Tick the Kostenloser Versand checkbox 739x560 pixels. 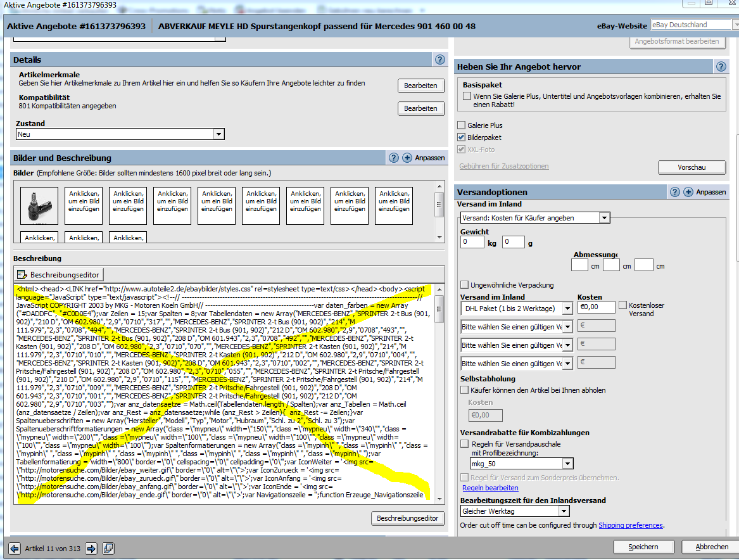623,305
